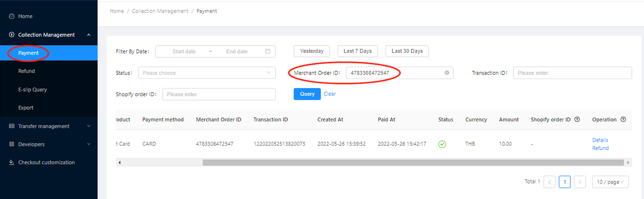Click the Status column header

[x=446, y=119]
